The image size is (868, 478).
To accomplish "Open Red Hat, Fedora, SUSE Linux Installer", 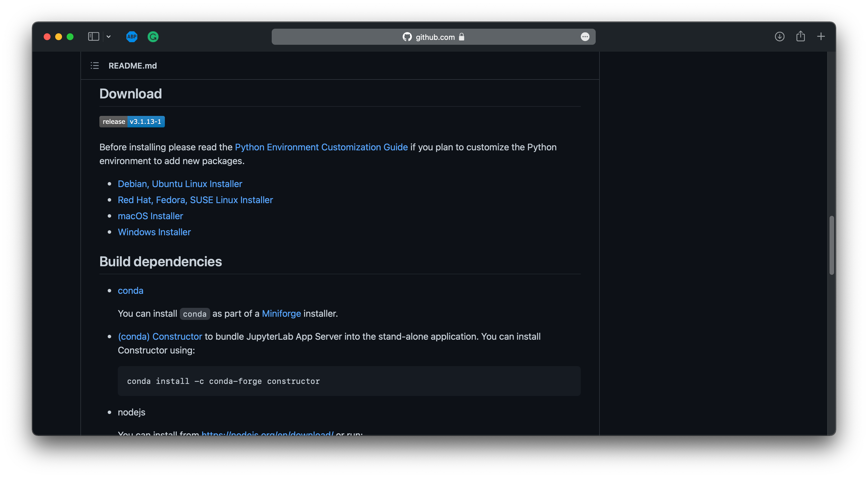I will point(195,200).
